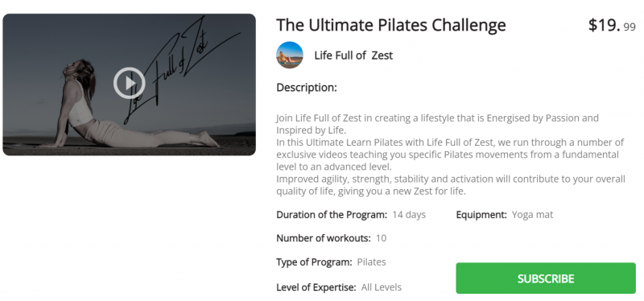Viewport: 644px width, 301px height.
Task: Select Duration of the Program label
Action: 332,215
